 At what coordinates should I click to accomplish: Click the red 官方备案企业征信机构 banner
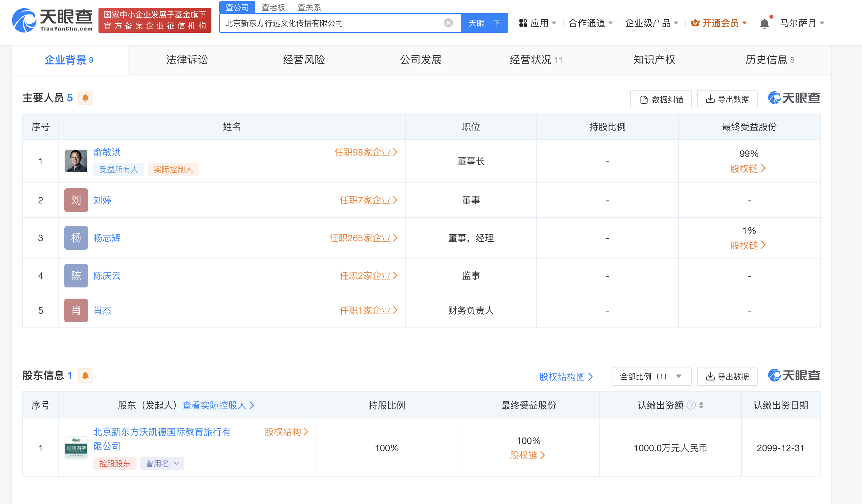[x=155, y=20]
